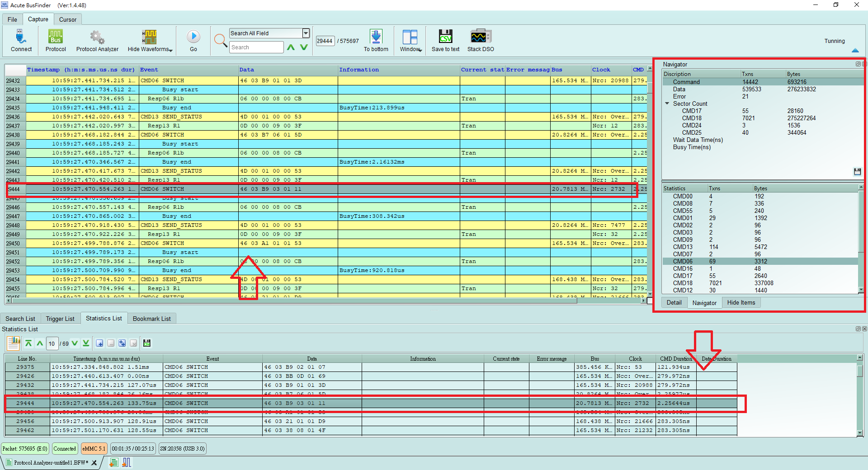Select CMD18 under Sector Count

coord(763,118)
